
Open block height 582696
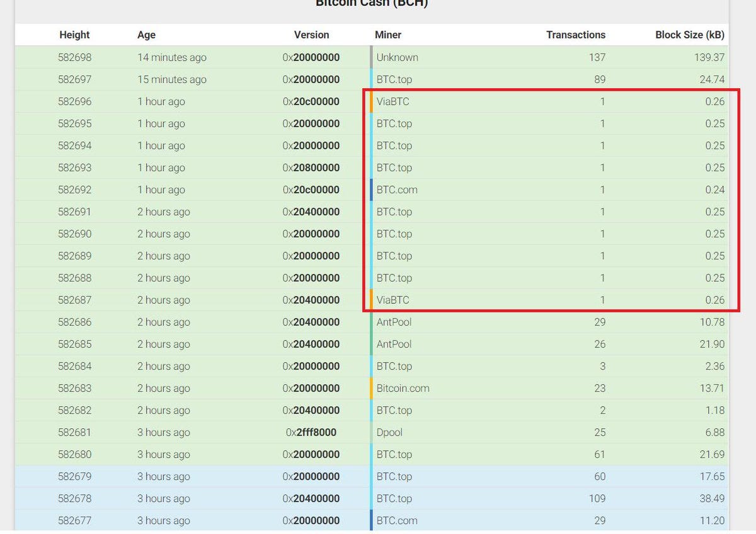click(x=74, y=101)
